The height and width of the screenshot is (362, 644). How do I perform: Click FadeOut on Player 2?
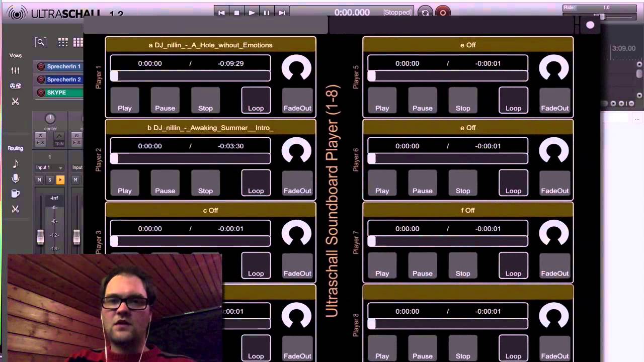pyautogui.click(x=297, y=183)
